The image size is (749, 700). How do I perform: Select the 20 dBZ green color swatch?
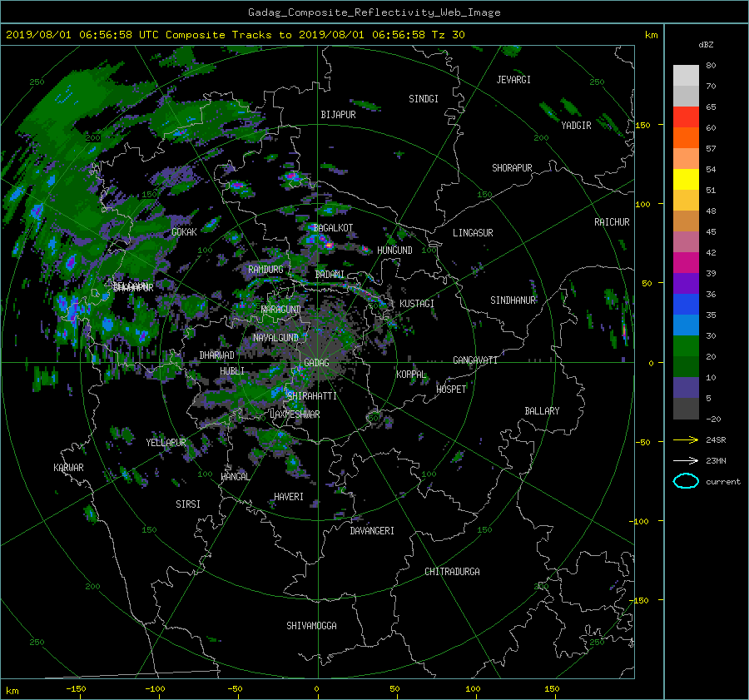(686, 346)
